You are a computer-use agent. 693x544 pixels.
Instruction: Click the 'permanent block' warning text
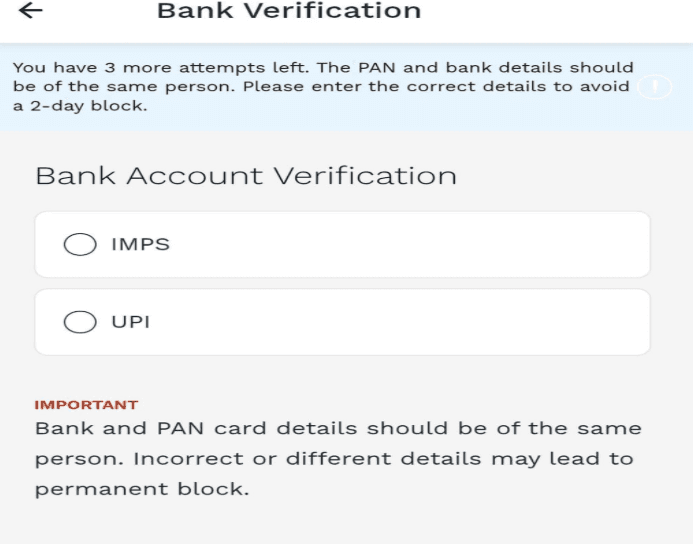pos(142,489)
